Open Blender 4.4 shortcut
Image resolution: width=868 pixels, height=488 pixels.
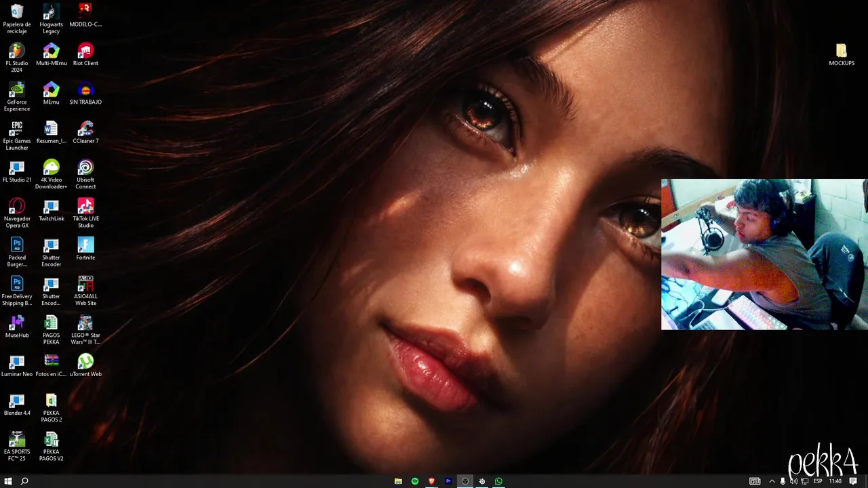17,404
